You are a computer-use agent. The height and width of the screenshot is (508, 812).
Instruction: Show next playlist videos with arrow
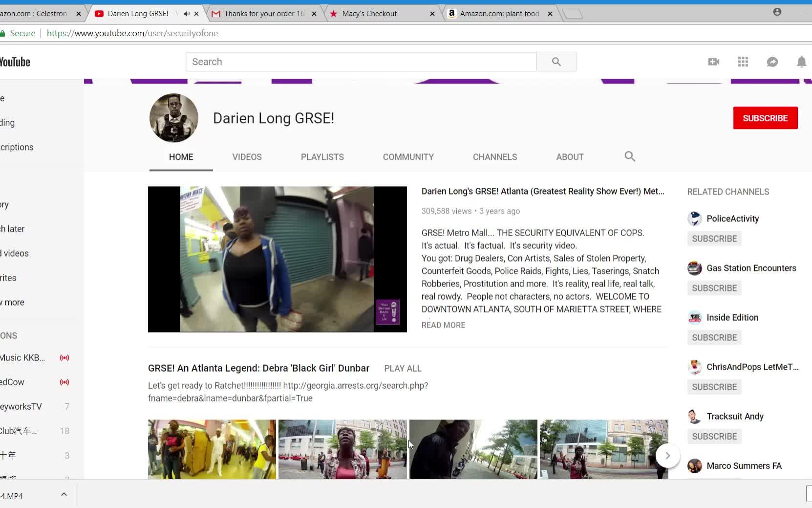coord(667,456)
